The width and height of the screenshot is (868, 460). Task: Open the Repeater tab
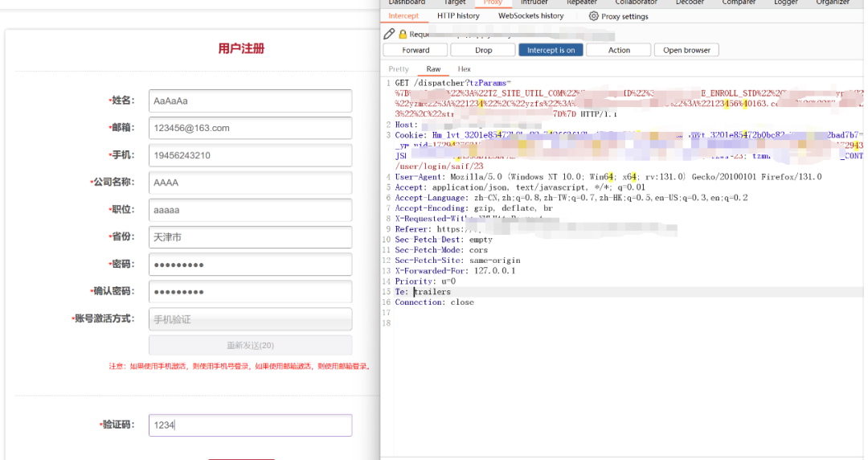click(x=581, y=2)
